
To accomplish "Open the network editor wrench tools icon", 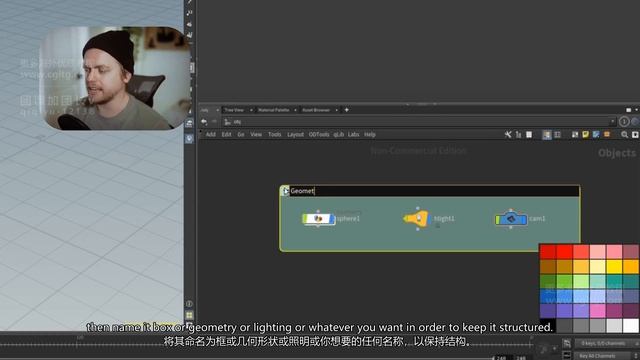I will (x=508, y=134).
